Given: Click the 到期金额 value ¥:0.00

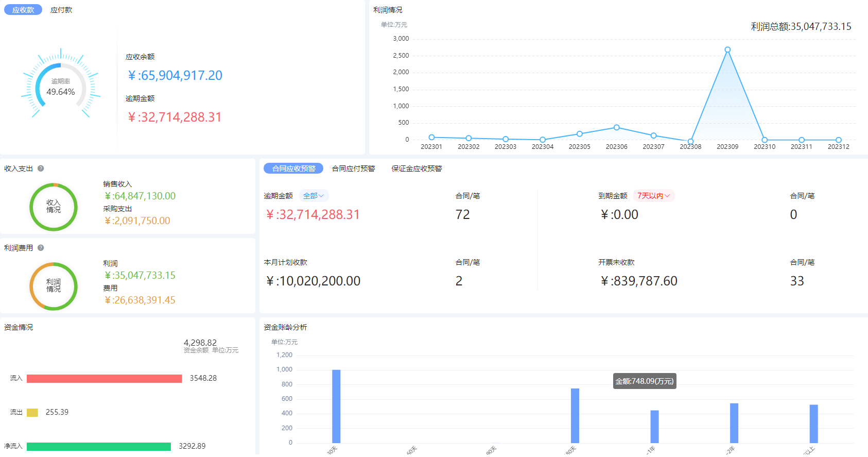Looking at the screenshot, I should point(619,215).
